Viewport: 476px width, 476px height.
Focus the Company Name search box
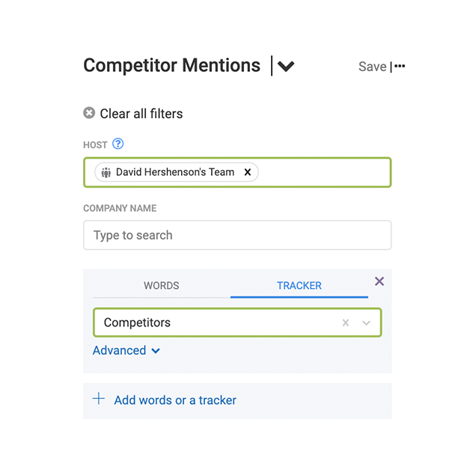click(237, 235)
